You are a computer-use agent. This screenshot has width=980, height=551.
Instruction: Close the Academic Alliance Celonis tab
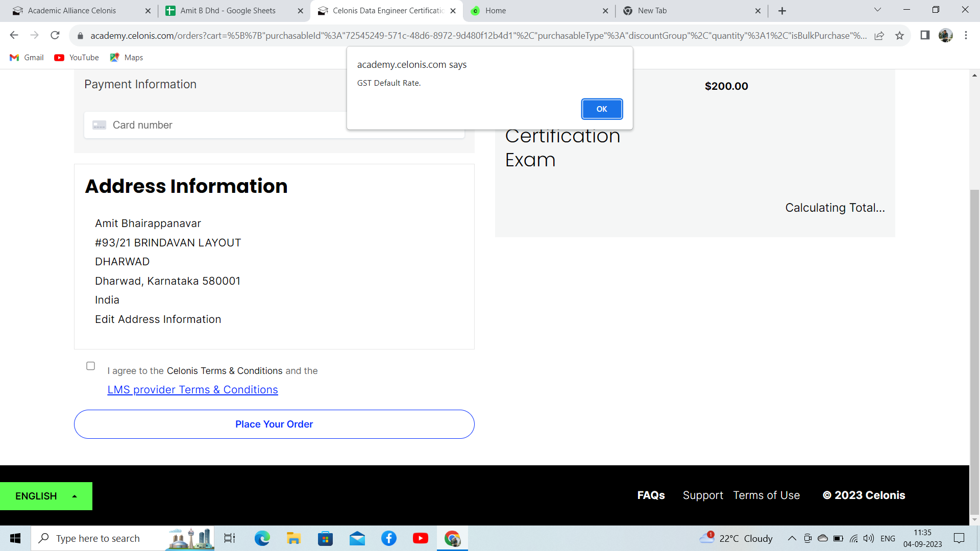tap(148, 11)
